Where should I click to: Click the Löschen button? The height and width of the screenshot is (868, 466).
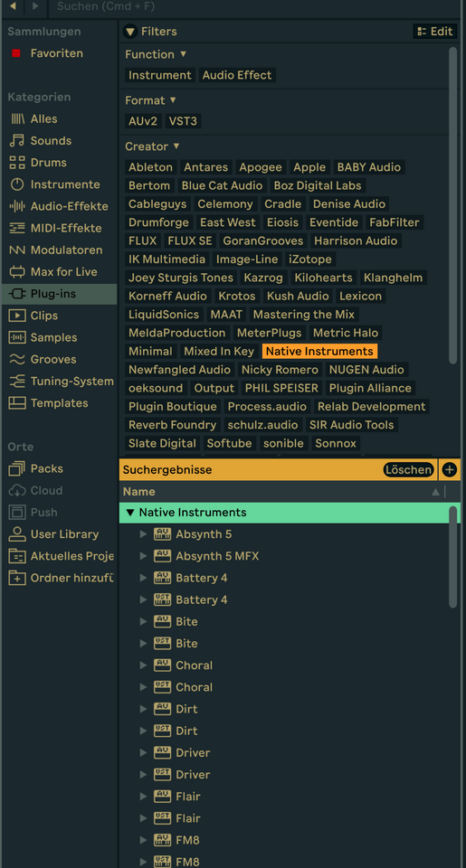click(x=408, y=470)
